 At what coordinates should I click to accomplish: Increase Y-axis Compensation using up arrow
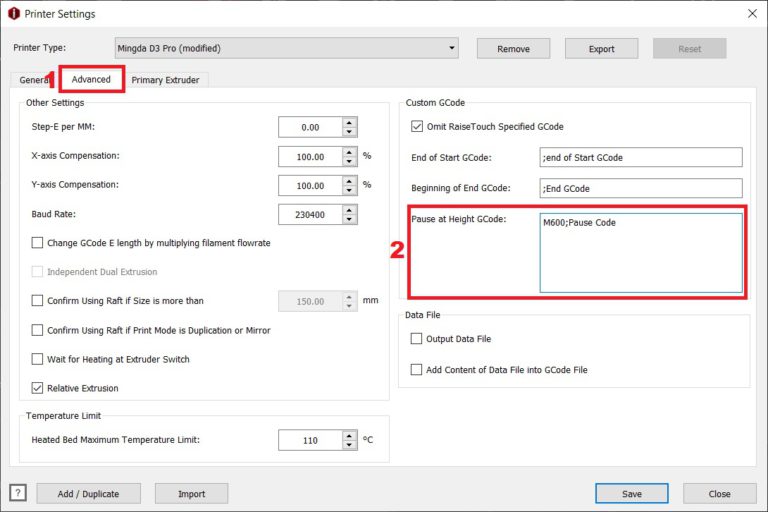[349, 181]
